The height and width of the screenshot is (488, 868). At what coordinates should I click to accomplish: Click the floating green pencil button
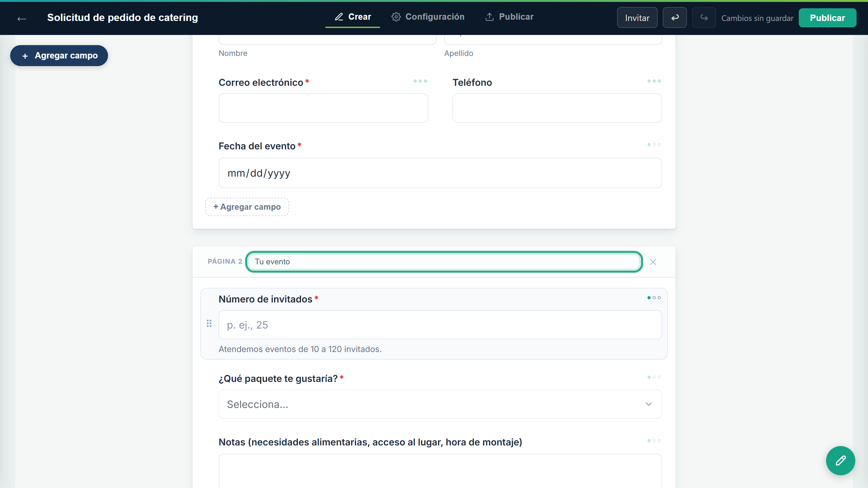pos(840,460)
